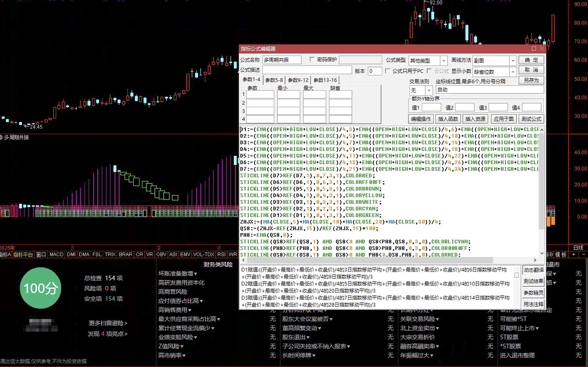Click the code editor vertical scrollbar thumb
588x367 pixels.
point(542,181)
